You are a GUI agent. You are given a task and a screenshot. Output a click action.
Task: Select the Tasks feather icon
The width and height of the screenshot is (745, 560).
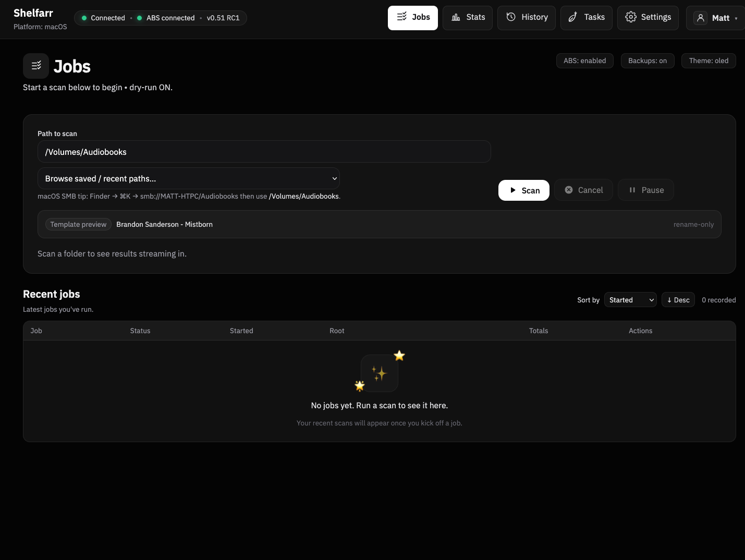[x=572, y=17]
